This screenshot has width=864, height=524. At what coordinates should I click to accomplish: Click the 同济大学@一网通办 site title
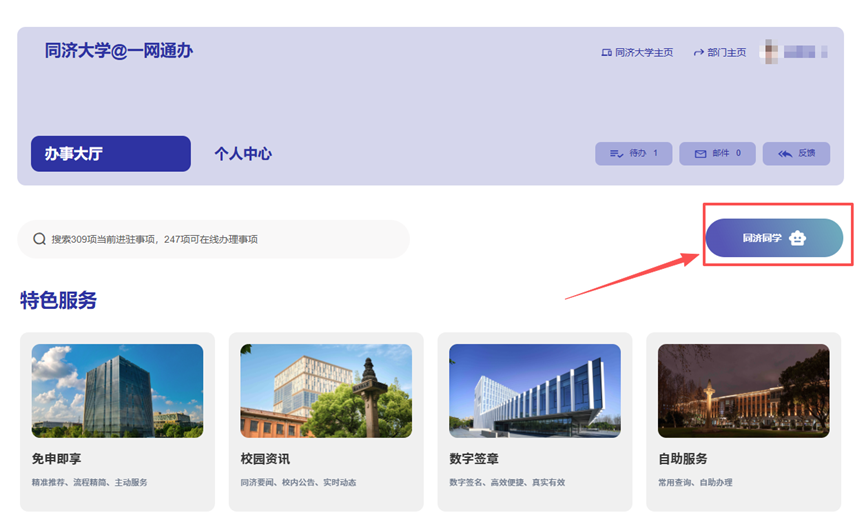119,51
